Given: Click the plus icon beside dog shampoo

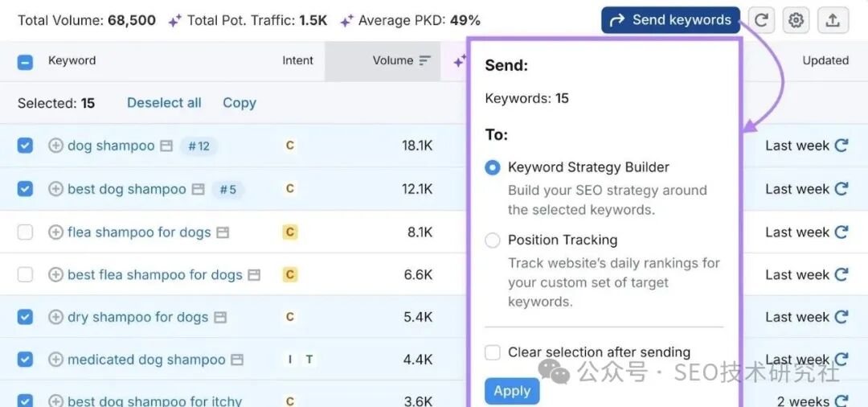Looking at the screenshot, I should (x=55, y=146).
